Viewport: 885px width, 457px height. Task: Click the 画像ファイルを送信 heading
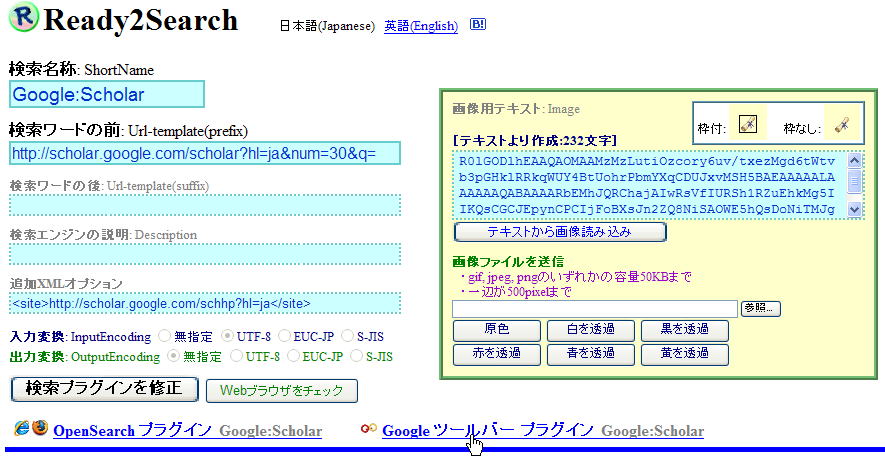pyautogui.click(x=508, y=262)
